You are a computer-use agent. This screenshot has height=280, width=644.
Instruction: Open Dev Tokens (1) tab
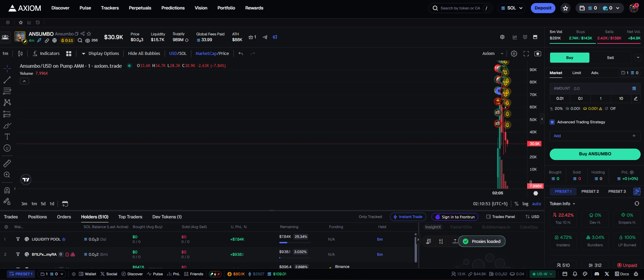pyautogui.click(x=167, y=217)
